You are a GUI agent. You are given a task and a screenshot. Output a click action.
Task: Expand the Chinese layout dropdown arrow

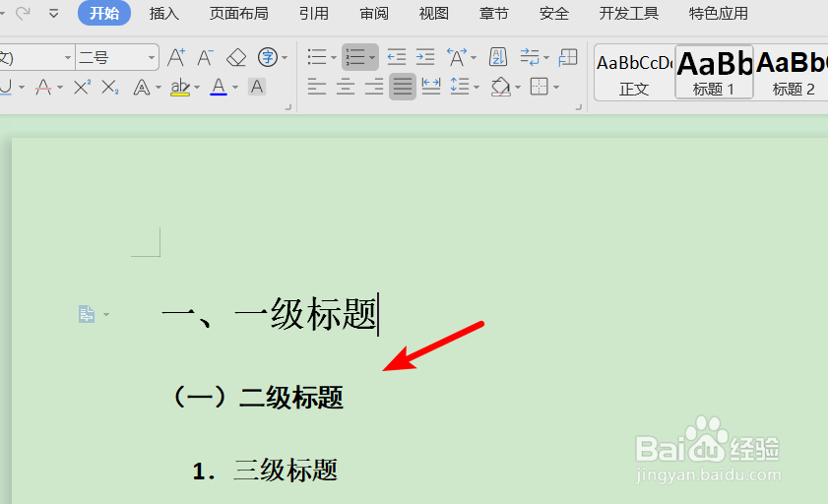[474, 57]
